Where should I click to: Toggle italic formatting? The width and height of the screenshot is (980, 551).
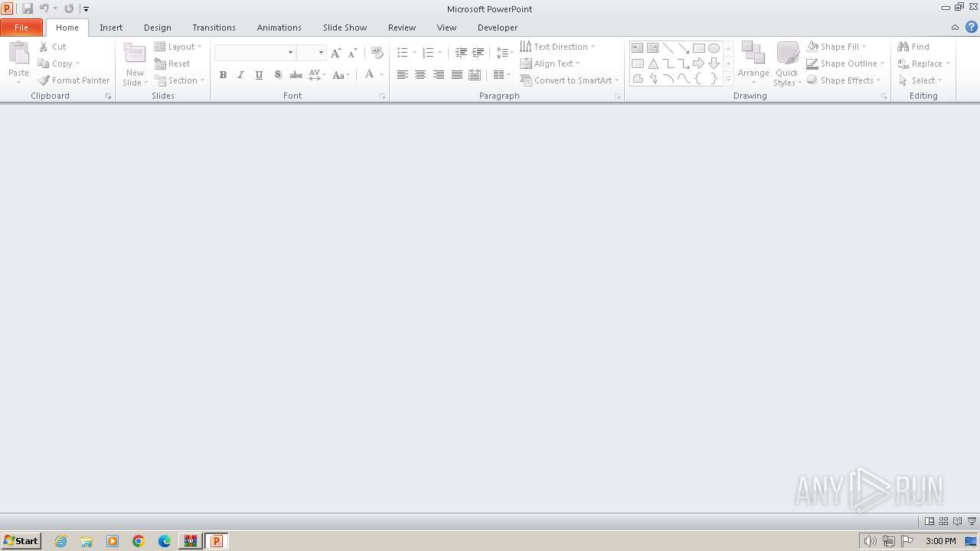tap(240, 75)
